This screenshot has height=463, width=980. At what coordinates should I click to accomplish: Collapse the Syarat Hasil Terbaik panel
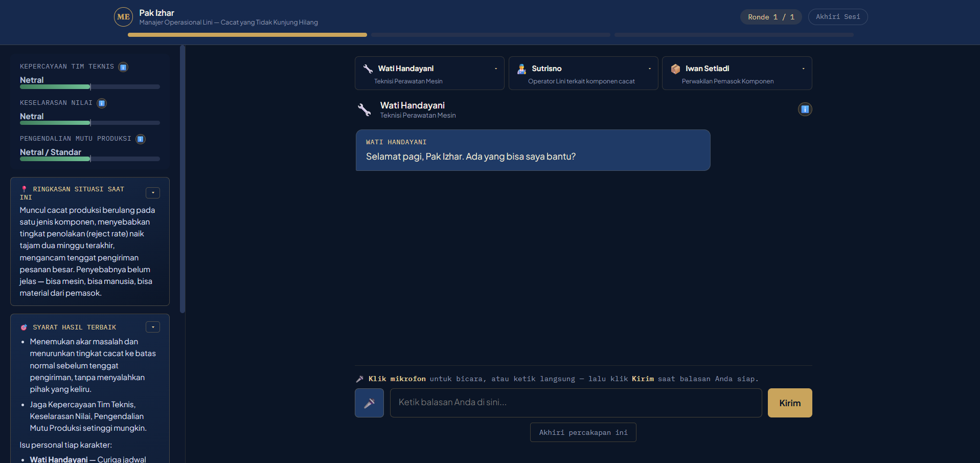pos(153,327)
